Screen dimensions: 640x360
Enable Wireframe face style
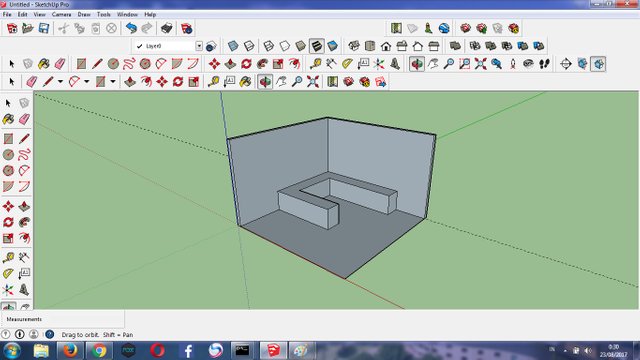click(x=269, y=46)
